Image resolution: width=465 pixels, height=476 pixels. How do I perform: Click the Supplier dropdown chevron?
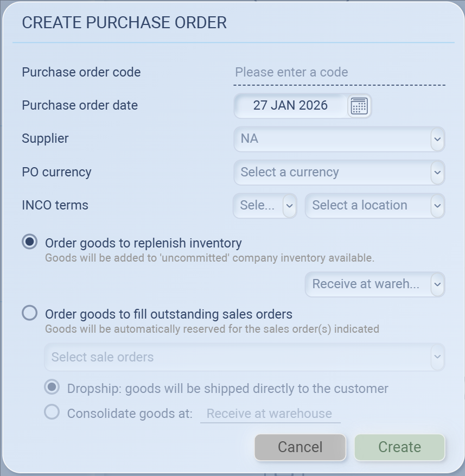(x=437, y=139)
